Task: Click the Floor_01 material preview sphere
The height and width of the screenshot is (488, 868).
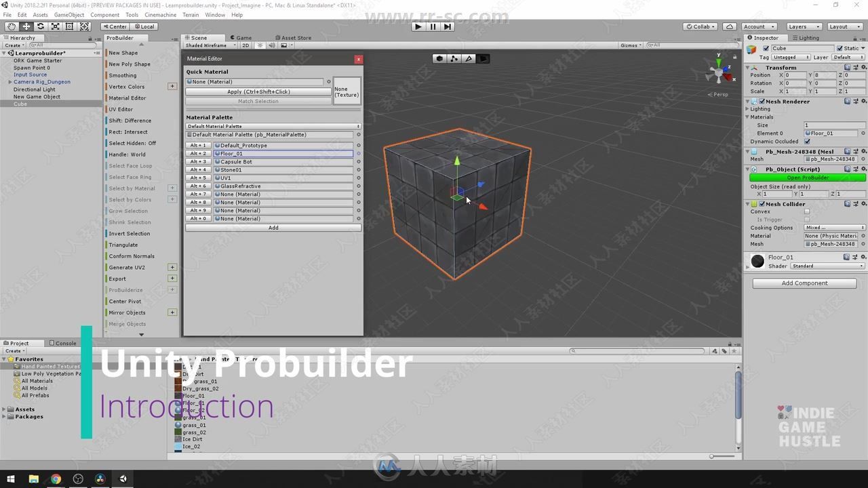Action: [757, 261]
